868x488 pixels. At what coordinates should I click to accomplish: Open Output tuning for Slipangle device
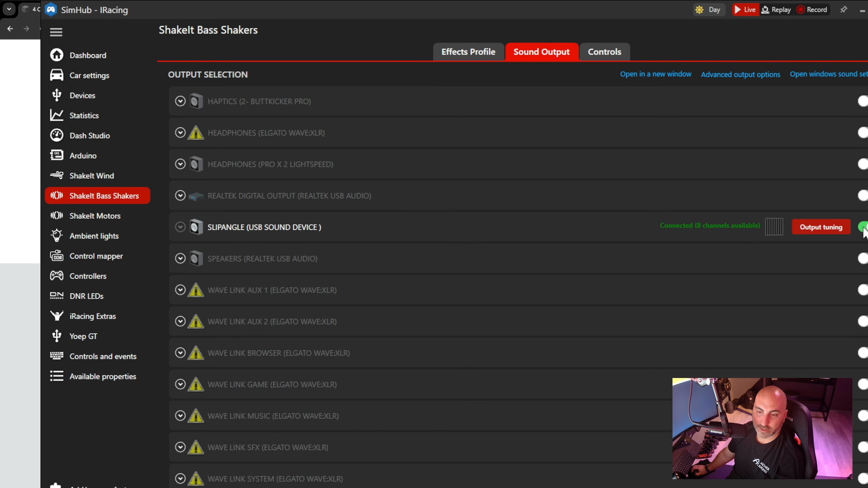[821, 227]
